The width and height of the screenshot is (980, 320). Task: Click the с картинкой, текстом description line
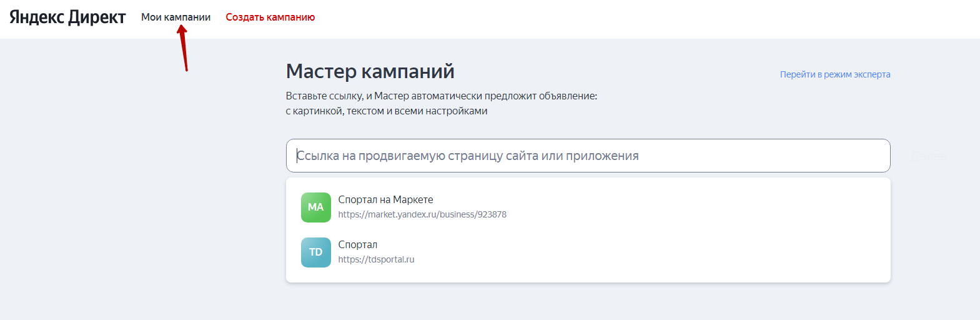386,111
